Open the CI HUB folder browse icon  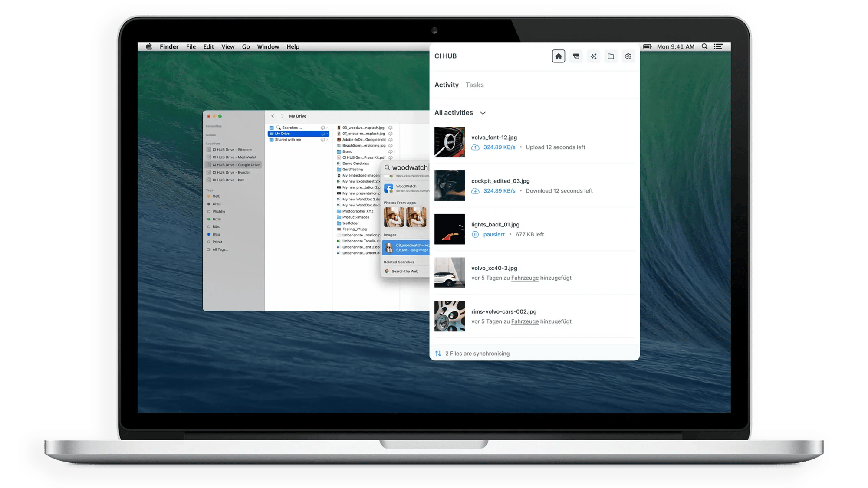pos(611,56)
